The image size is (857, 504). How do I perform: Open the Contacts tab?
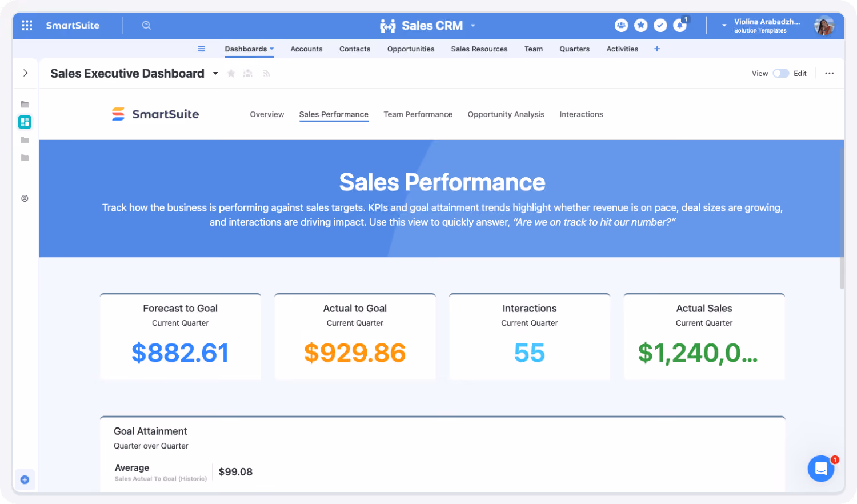[x=355, y=49]
